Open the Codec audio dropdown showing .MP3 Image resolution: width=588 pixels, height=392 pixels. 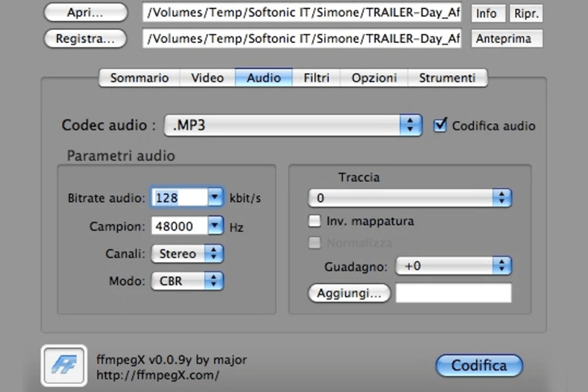point(410,125)
